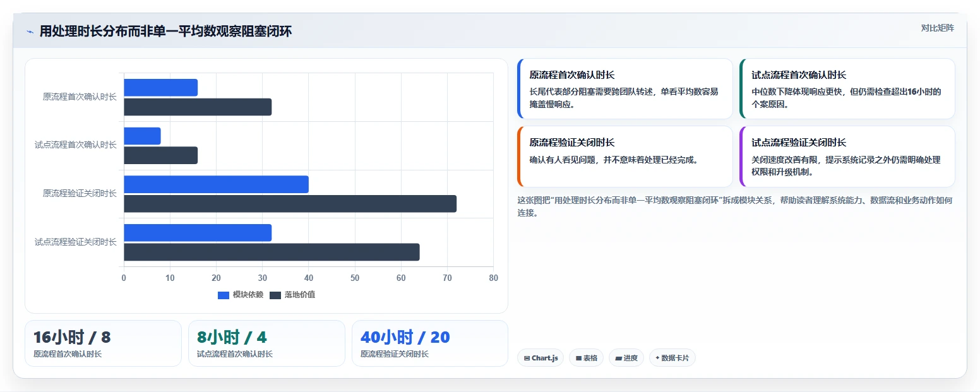Click the y-axis label 原流程首次确认时长

pos(80,97)
